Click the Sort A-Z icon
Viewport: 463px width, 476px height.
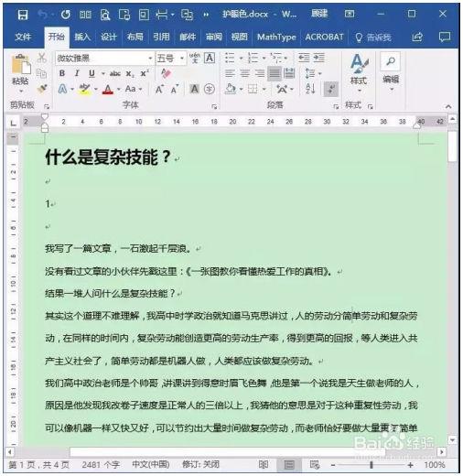coord(310,89)
